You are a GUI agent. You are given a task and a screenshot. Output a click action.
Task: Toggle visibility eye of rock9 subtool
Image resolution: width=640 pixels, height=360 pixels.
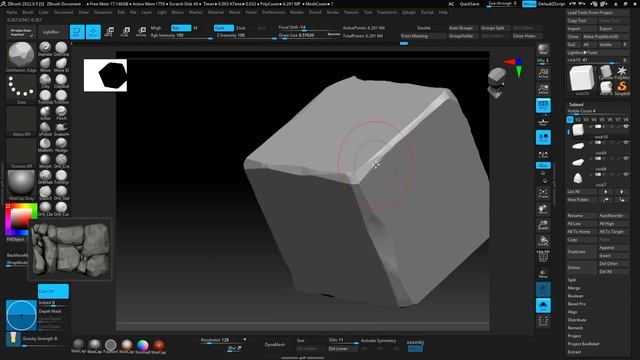point(626,142)
